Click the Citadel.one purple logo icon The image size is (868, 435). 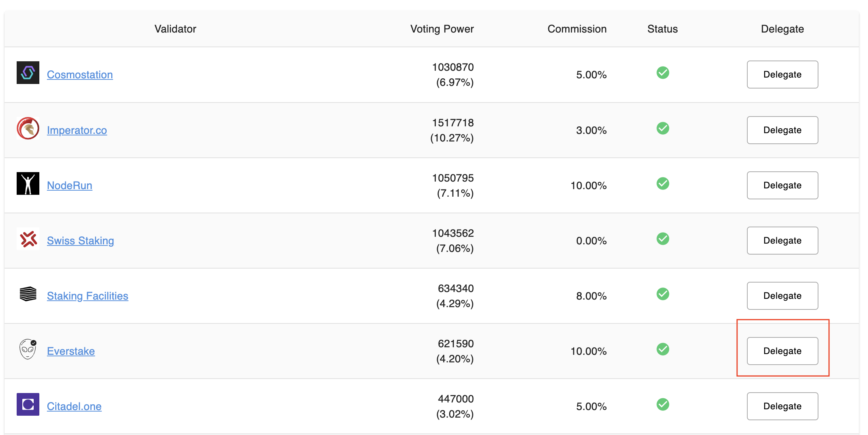click(x=28, y=404)
